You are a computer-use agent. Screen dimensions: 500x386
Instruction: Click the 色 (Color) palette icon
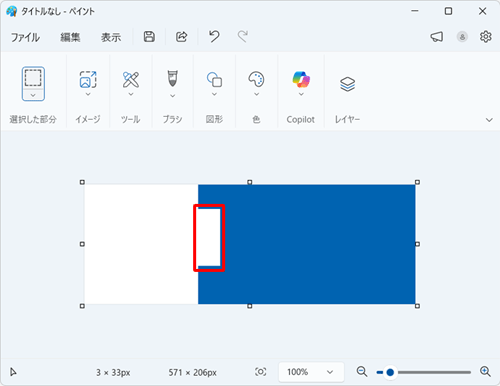(x=256, y=79)
